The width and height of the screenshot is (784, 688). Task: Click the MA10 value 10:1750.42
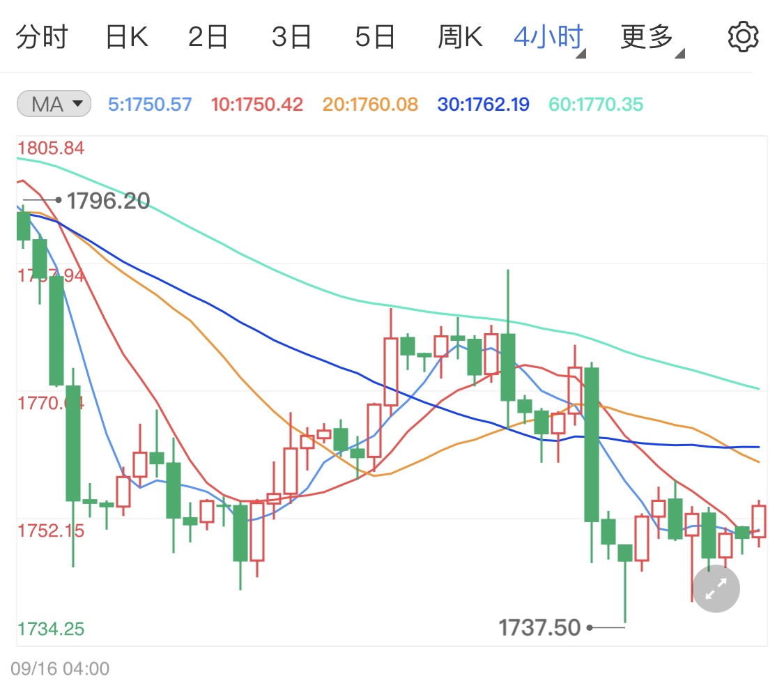[257, 105]
